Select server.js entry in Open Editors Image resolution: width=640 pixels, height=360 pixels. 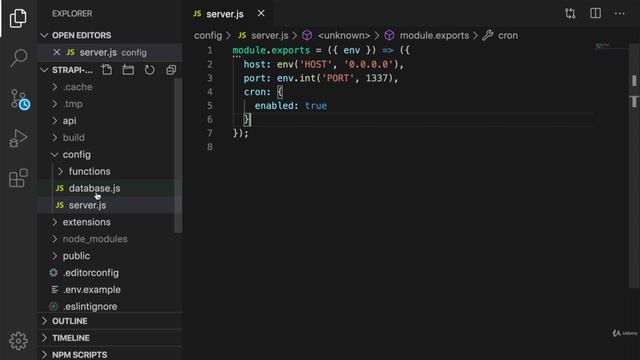110,52
